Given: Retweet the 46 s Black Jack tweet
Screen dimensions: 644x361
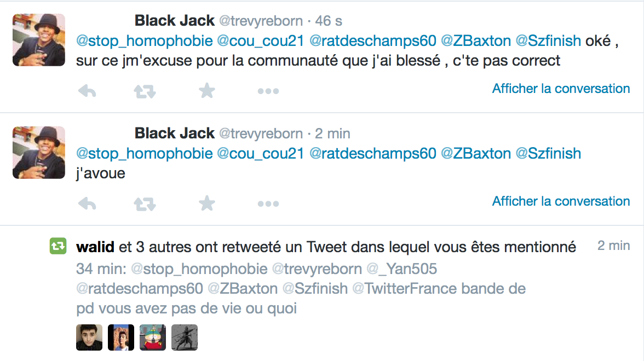Looking at the screenshot, I should tap(145, 91).
